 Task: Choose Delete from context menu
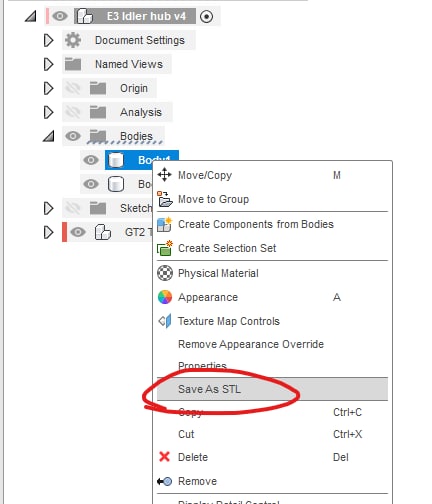click(x=272, y=457)
